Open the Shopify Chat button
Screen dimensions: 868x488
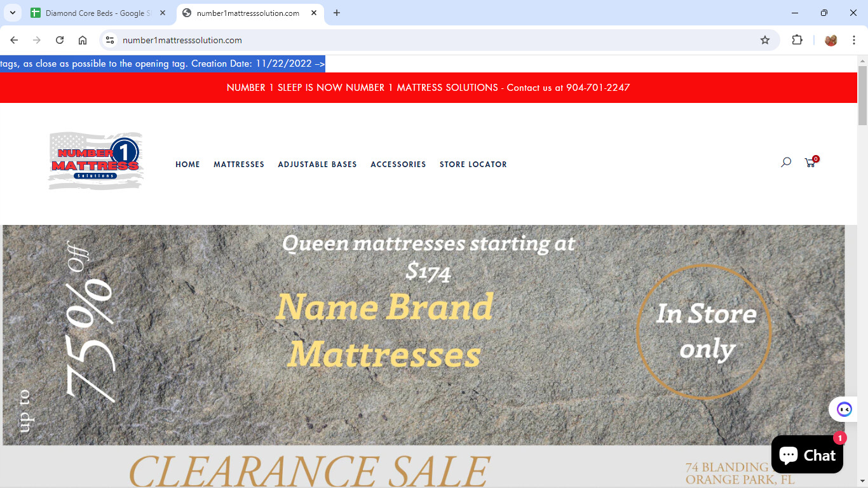click(807, 454)
